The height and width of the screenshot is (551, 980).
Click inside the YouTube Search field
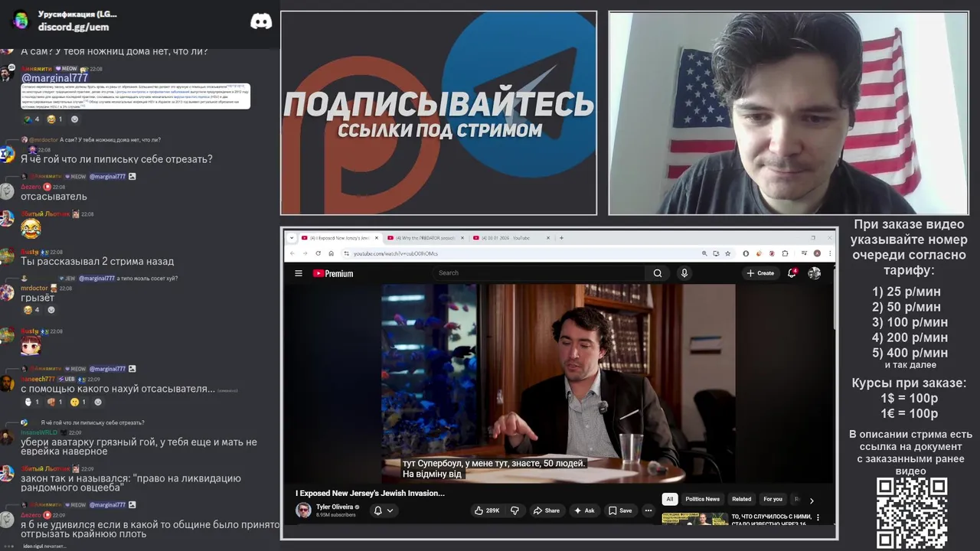point(541,273)
